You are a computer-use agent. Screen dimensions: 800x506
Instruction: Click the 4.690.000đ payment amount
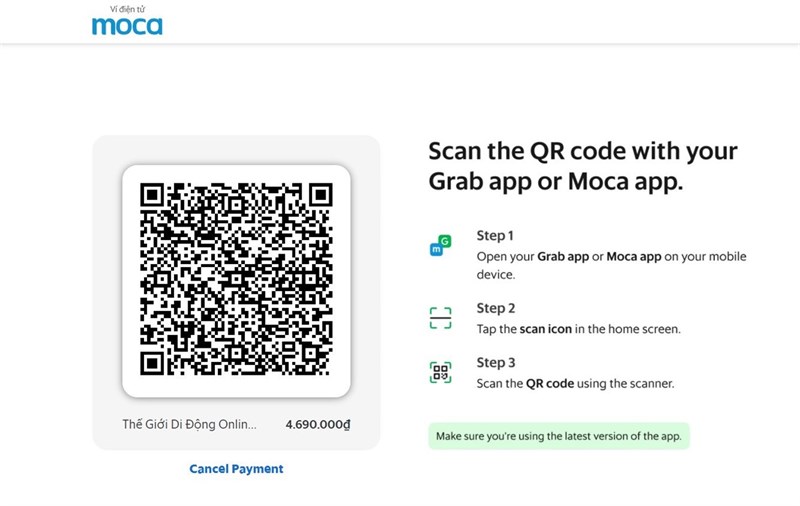317,424
